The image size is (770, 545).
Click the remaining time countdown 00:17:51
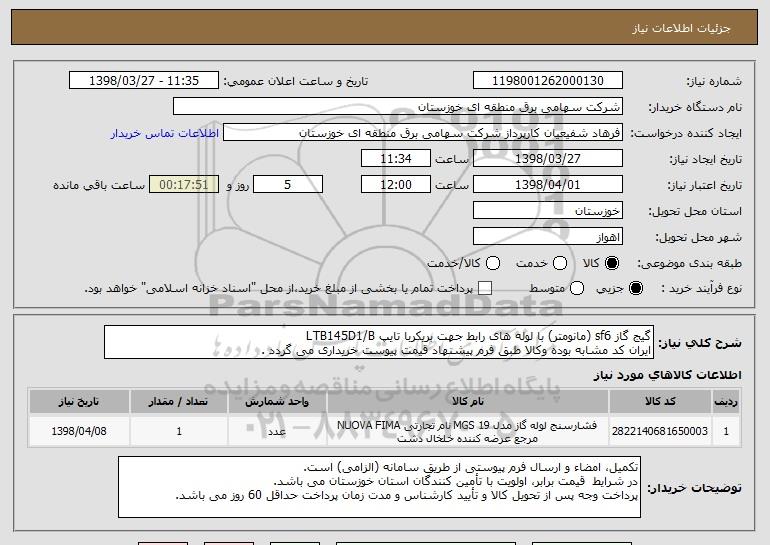click(x=184, y=185)
